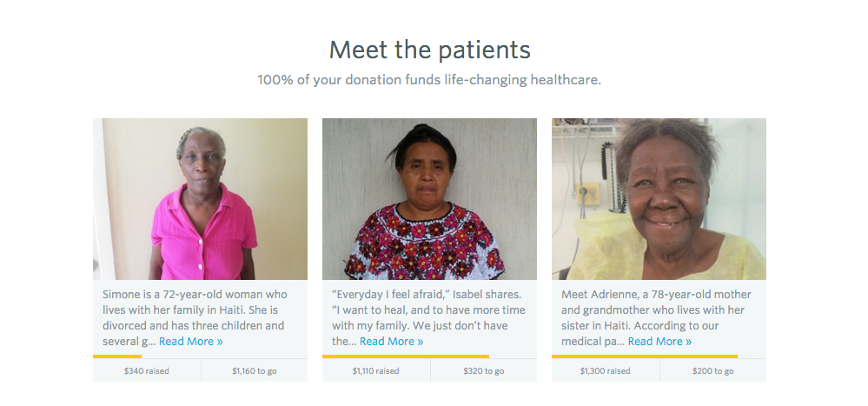Viewport: 868px width, 406px height.
Task: Click Isabel's quote text
Action: (428, 318)
